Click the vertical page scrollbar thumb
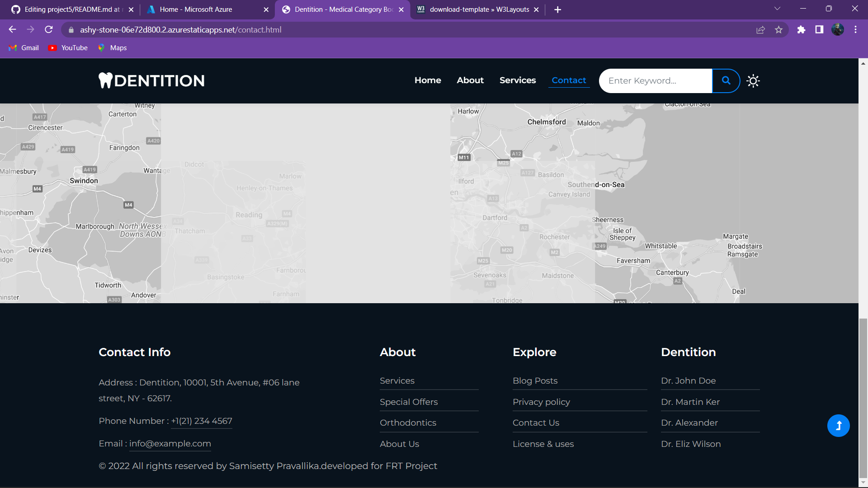 pos(863,398)
